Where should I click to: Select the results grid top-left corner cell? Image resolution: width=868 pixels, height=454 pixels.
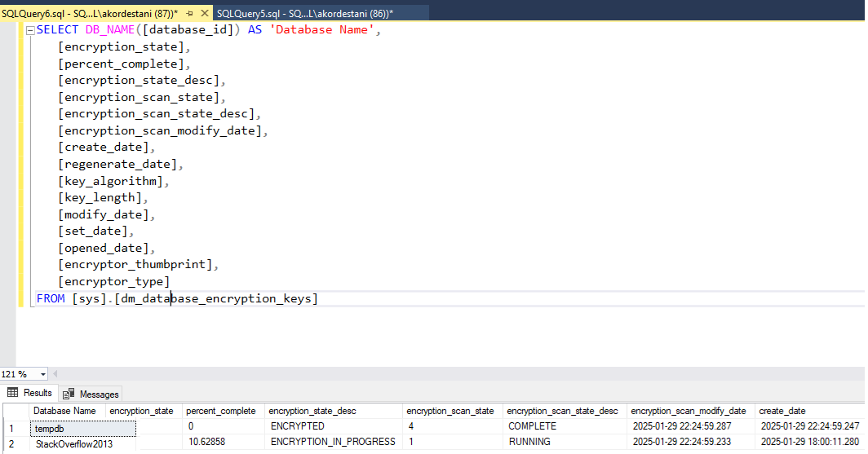click(x=15, y=411)
